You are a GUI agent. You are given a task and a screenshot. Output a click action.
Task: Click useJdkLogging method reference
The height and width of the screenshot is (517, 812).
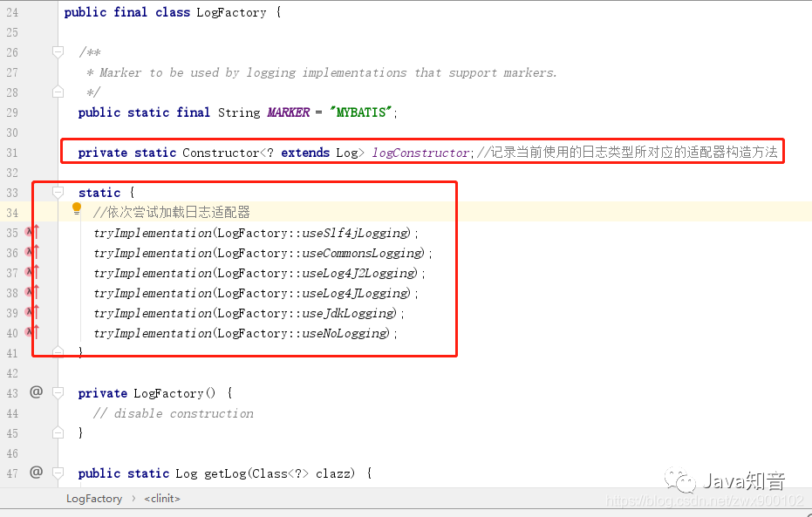click(349, 313)
